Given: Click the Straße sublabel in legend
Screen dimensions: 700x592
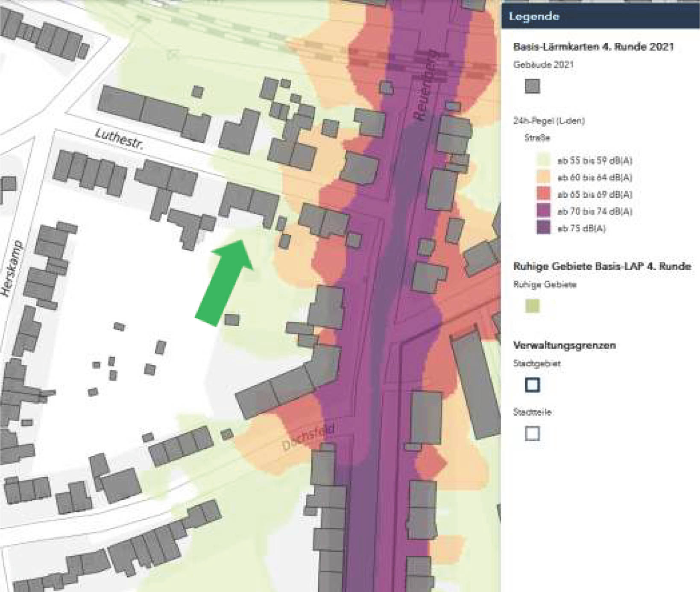Looking at the screenshot, I should (x=537, y=138).
